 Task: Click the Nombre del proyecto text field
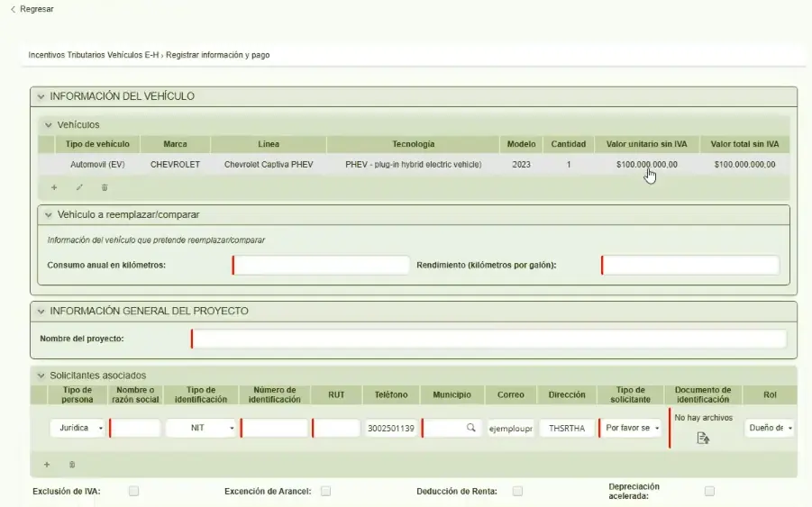pos(488,339)
